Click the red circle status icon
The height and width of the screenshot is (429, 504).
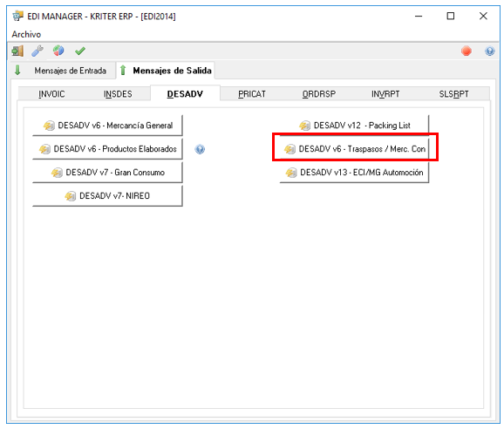(x=467, y=51)
